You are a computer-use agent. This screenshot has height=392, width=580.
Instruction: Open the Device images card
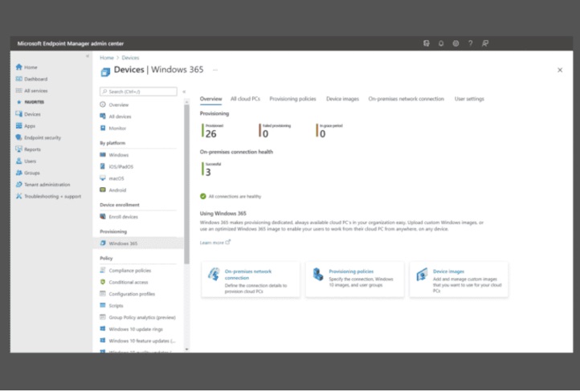(x=459, y=280)
